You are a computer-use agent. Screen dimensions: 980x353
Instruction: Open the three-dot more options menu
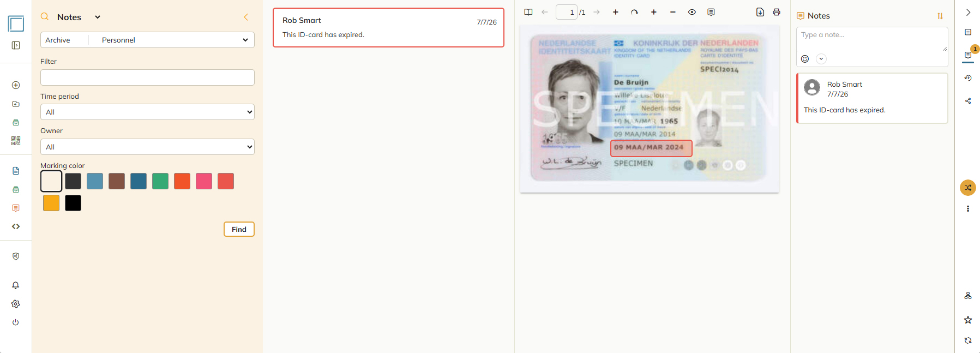(x=968, y=209)
